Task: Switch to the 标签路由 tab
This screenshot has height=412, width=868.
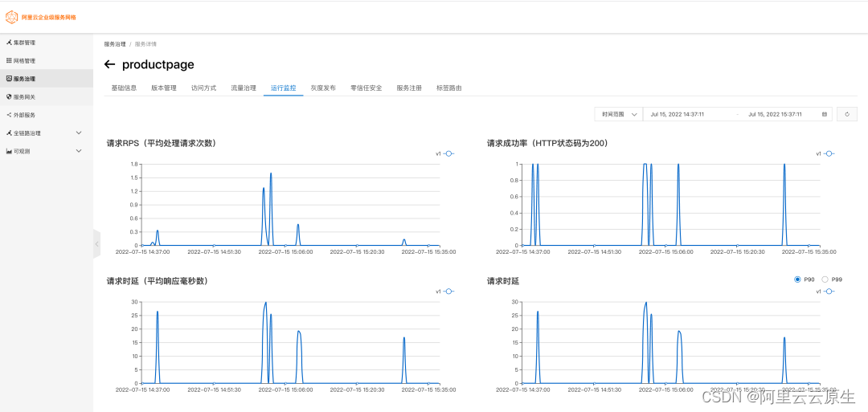Action: click(x=449, y=88)
